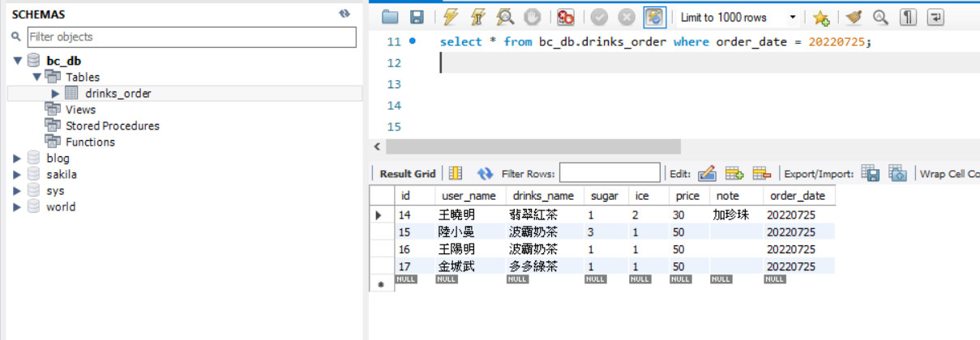Expand the drinks_order table node
The image size is (980, 340).
[x=55, y=93]
